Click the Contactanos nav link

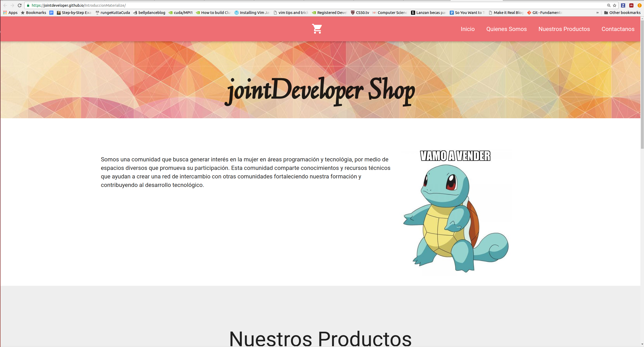point(618,29)
